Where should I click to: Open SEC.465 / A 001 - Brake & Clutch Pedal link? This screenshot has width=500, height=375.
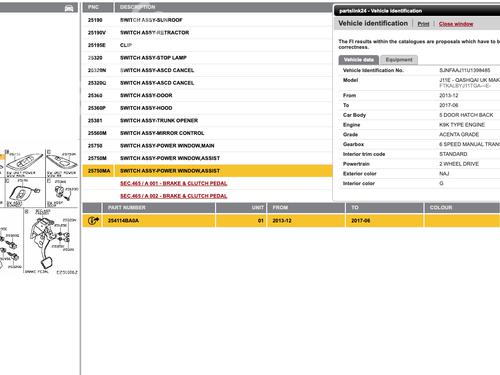point(173,183)
